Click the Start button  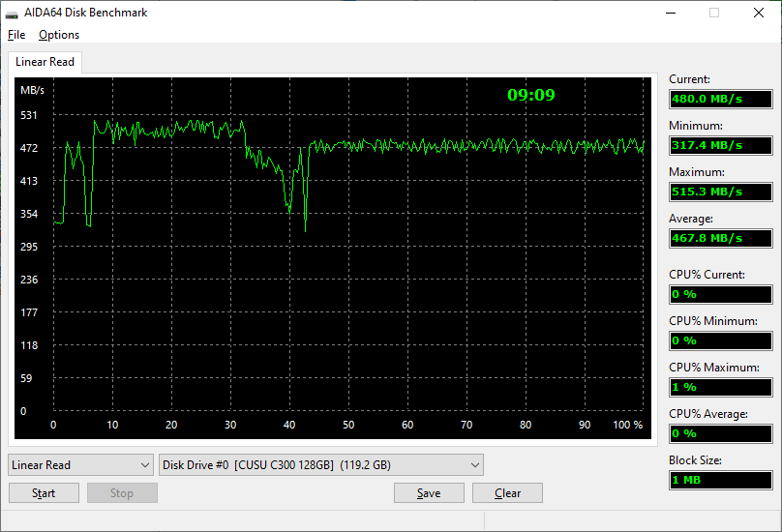[44, 493]
